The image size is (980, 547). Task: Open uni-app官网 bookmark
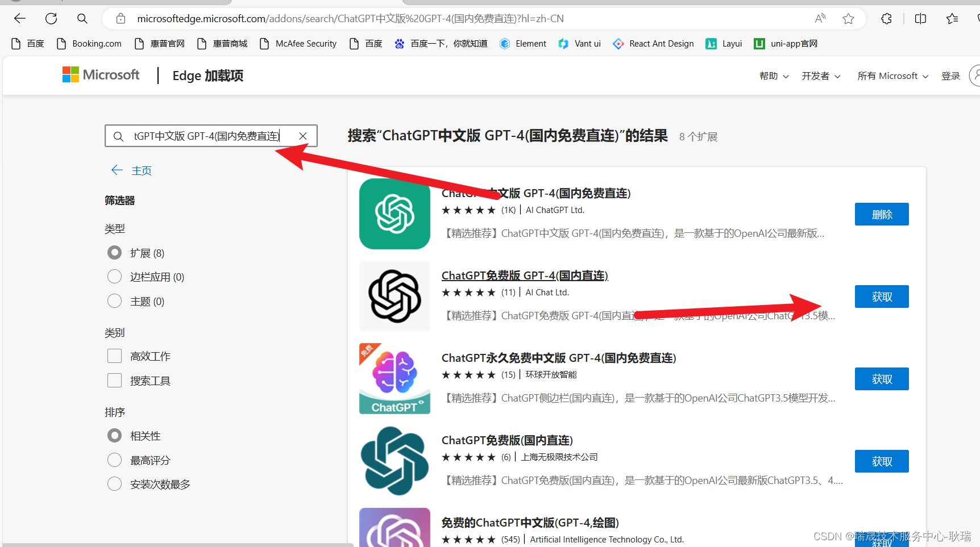786,44
